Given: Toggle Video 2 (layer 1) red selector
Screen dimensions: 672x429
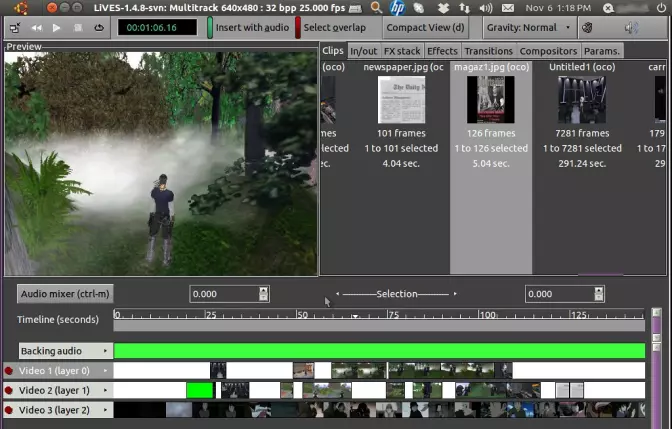Looking at the screenshot, I should point(9,390).
